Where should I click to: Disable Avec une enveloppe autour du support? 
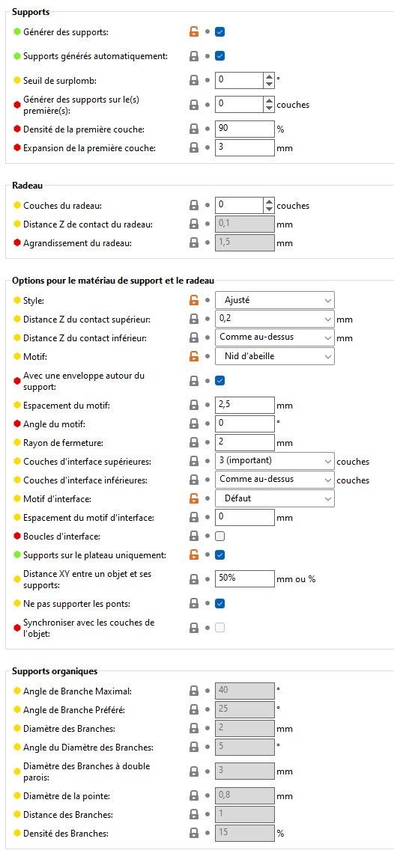click(x=219, y=380)
